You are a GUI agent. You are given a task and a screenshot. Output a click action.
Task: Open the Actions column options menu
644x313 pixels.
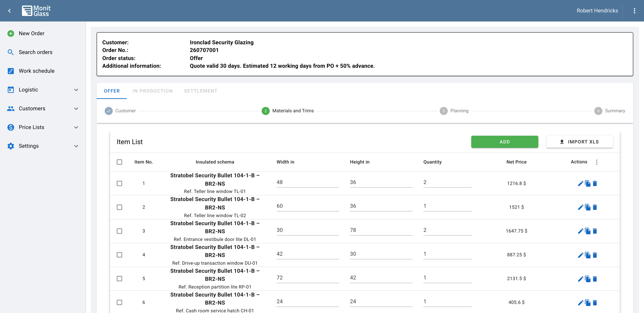[x=597, y=162]
